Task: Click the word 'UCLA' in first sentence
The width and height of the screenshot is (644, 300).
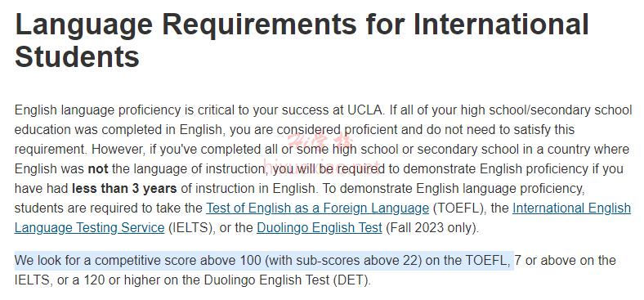Action: (365, 110)
